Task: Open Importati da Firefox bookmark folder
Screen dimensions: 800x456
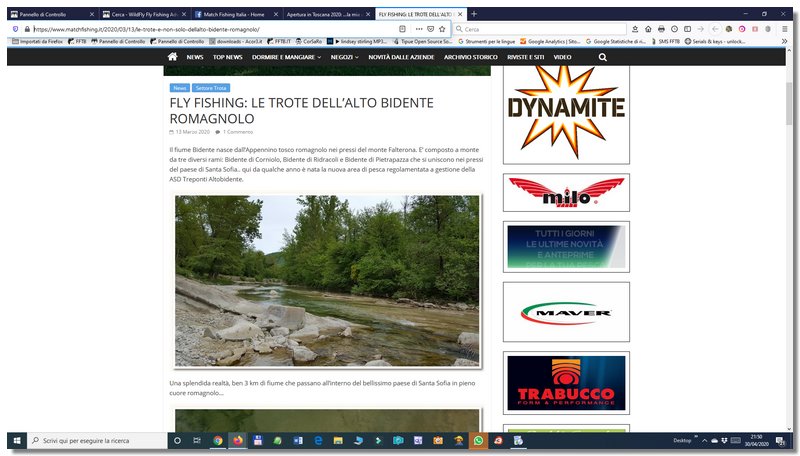Action: pyautogui.click(x=37, y=41)
